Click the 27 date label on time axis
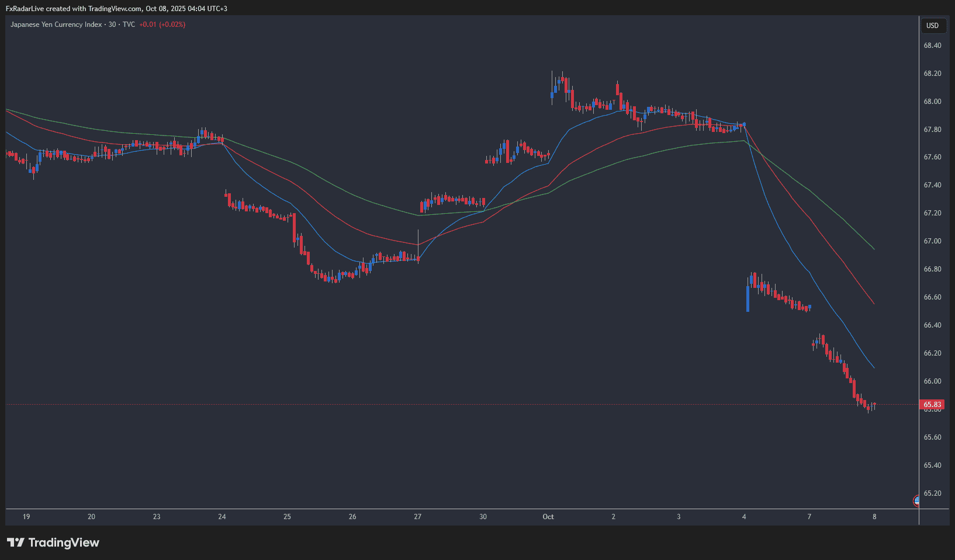Image resolution: width=955 pixels, height=560 pixels. 418,517
